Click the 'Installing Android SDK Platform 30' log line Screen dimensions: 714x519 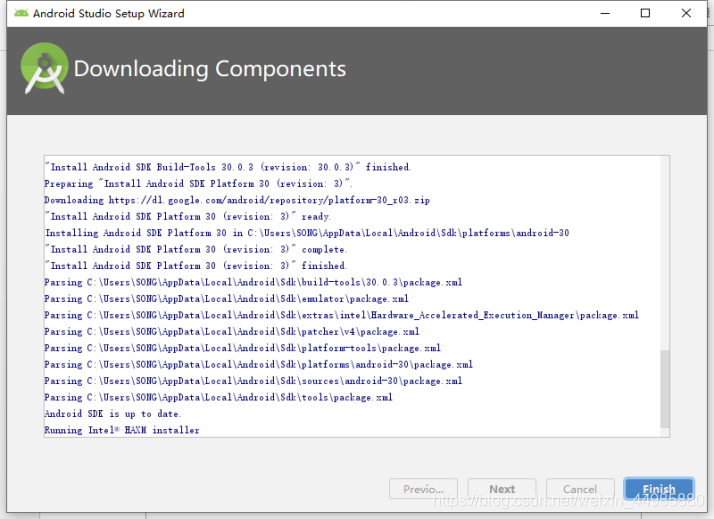point(306,233)
